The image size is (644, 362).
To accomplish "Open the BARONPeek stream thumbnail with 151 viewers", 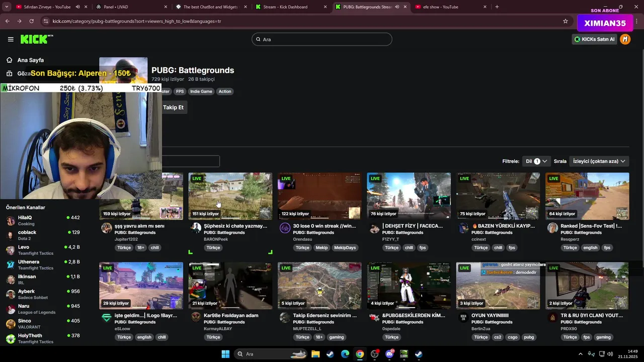I will pos(230,196).
